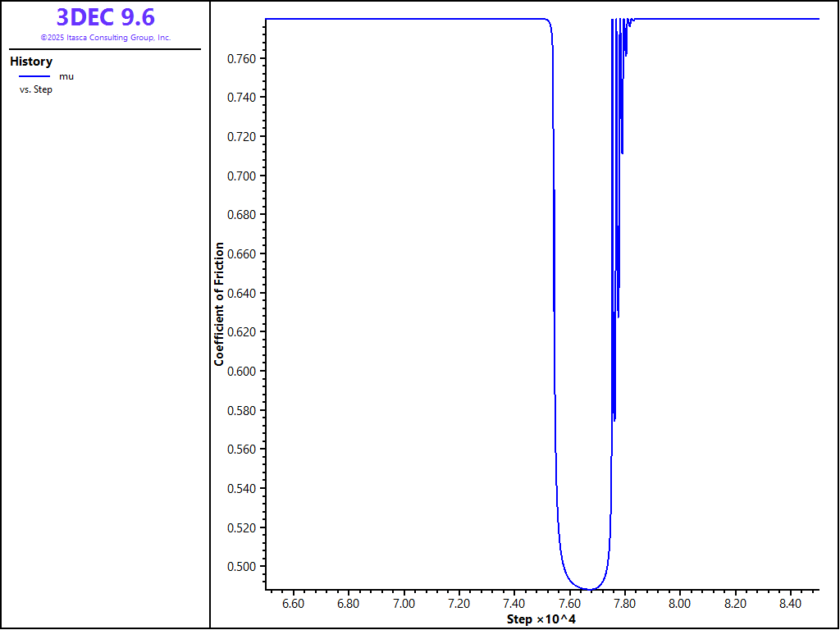Open the Itasca Consulting Group copyright link

(x=105, y=38)
